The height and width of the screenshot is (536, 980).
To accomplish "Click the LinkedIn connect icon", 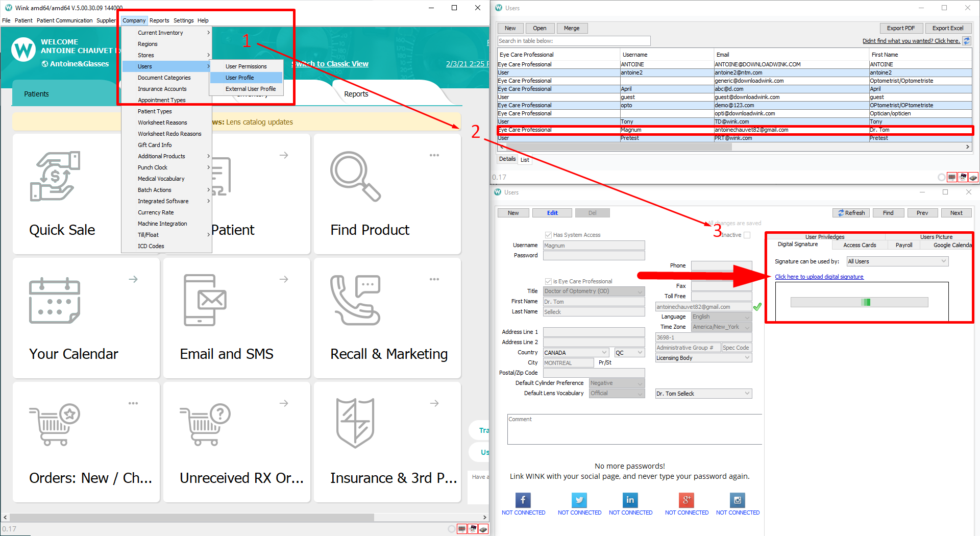I will [630, 500].
